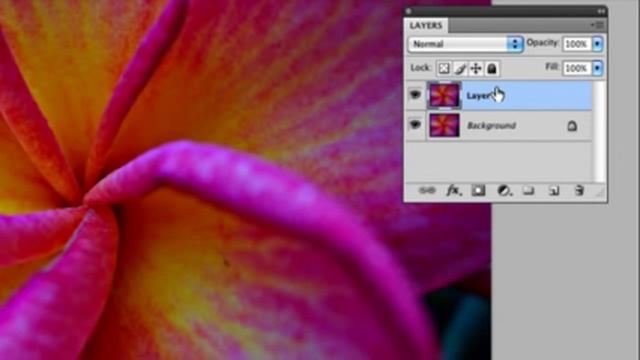Viewport: 640px width, 360px height.
Task: Select the Background layer thumbnail
Action: click(444, 125)
